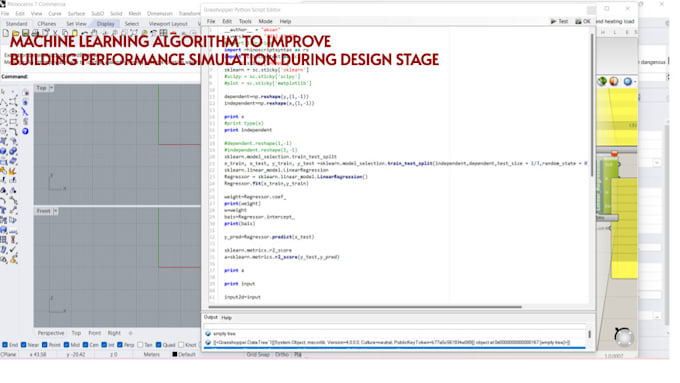Click the CPlane status bar label
The image size is (680, 383).
(8, 354)
